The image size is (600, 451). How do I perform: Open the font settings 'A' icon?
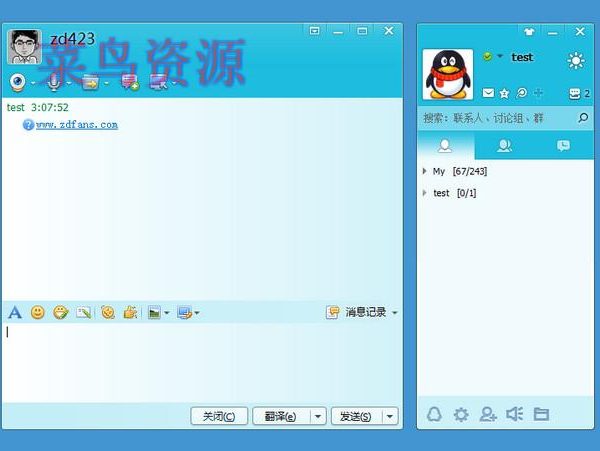click(x=15, y=313)
